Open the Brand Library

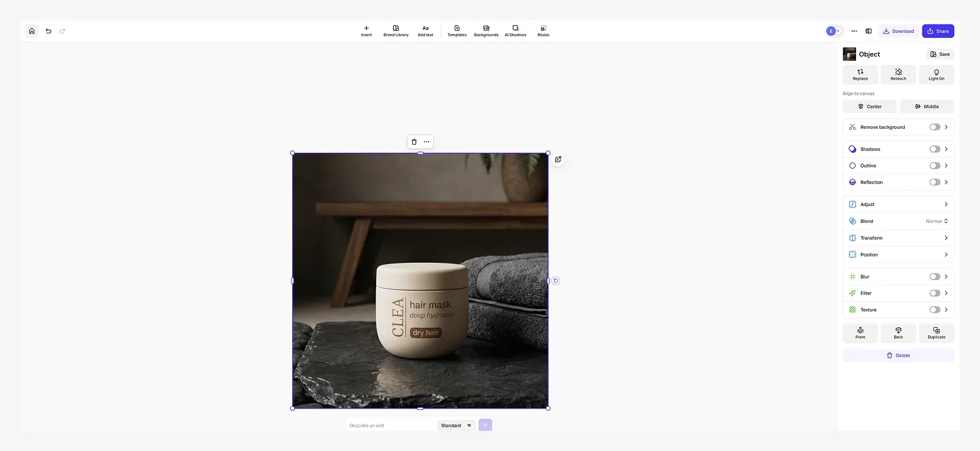pyautogui.click(x=396, y=31)
